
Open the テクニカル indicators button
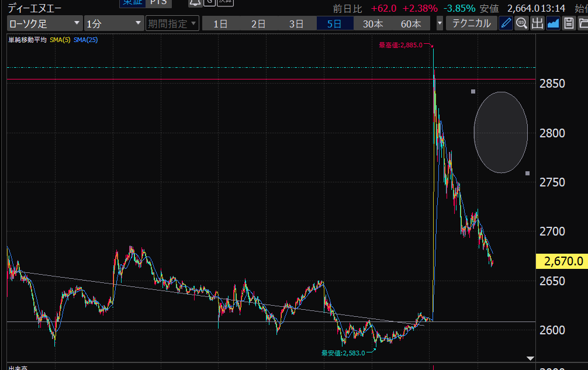[x=472, y=24]
